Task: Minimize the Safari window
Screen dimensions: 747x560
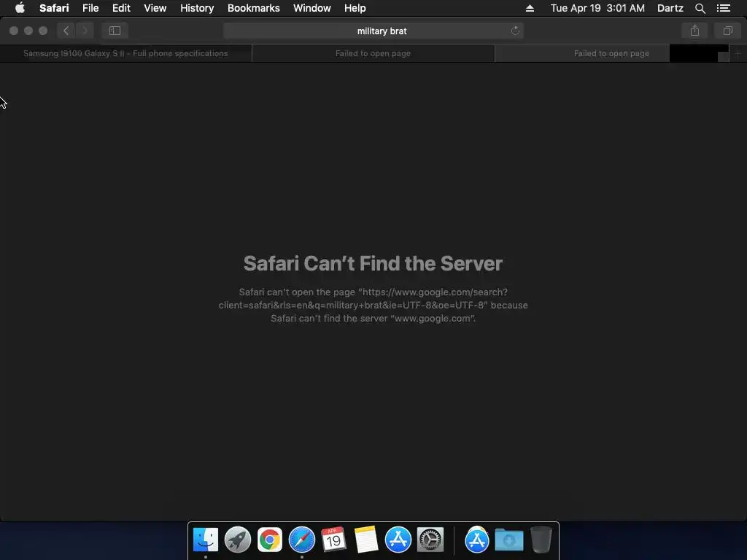Action: [x=28, y=31]
